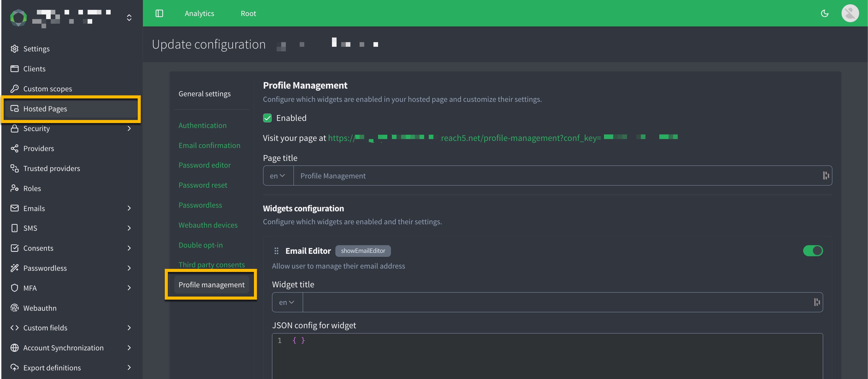
Task: Open the language dropdown for Page title
Action: (x=277, y=175)
